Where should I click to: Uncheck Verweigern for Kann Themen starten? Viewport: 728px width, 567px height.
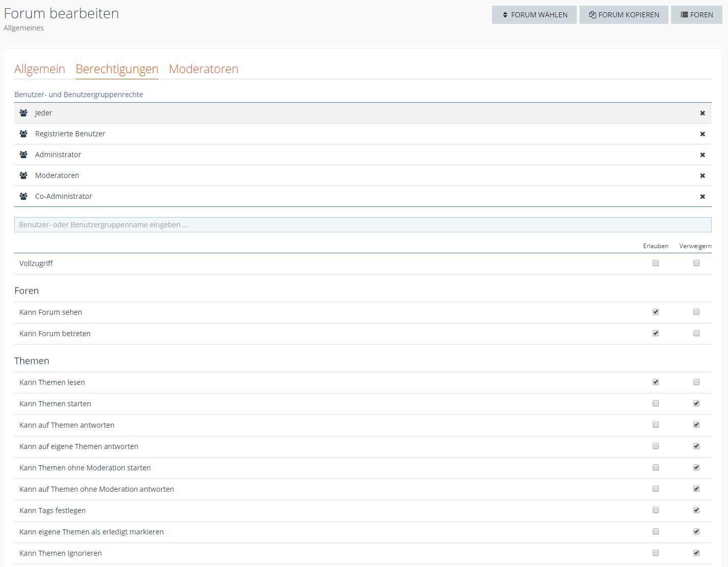tap(696, 403)
